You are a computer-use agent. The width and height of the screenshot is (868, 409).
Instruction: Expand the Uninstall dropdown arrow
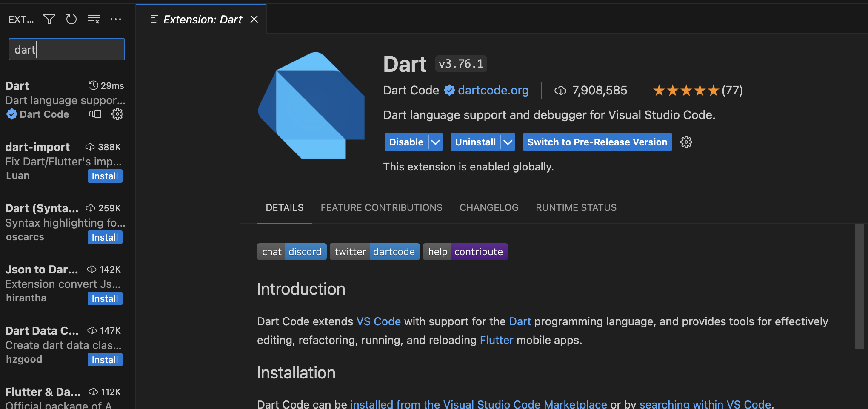click(x=508, y=142)
